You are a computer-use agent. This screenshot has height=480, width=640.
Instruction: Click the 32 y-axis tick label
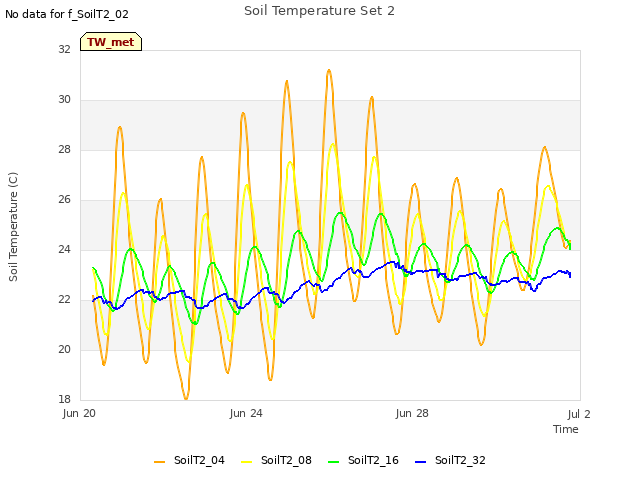point(64,49)
